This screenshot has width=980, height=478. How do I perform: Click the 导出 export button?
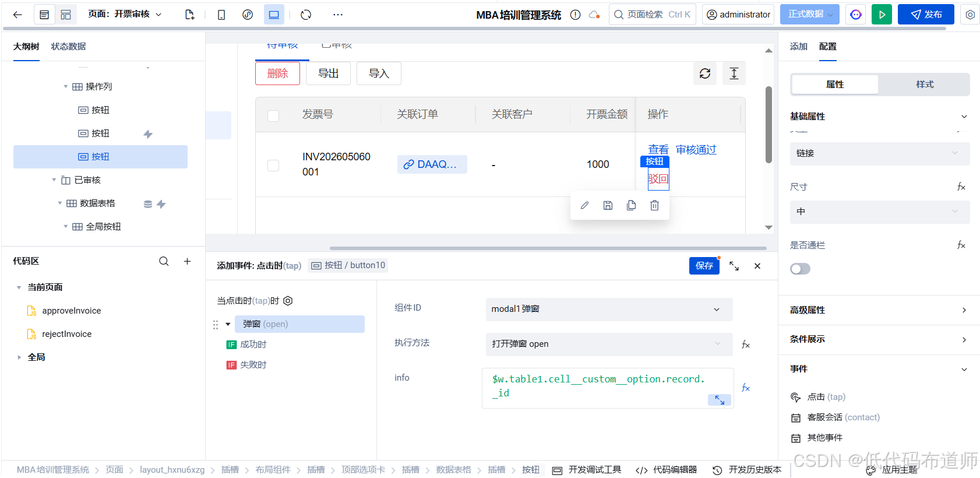coord(328,73)
